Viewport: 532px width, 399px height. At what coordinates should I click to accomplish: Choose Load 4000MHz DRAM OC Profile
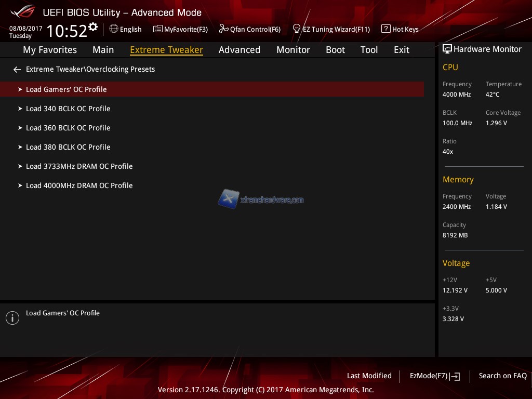[79, 185]
